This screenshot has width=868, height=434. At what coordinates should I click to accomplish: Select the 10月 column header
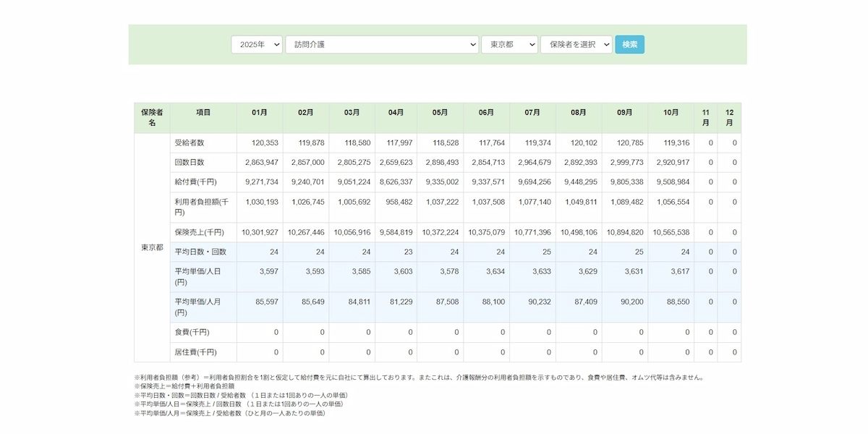pyautogui.click(x=671, y=113)
